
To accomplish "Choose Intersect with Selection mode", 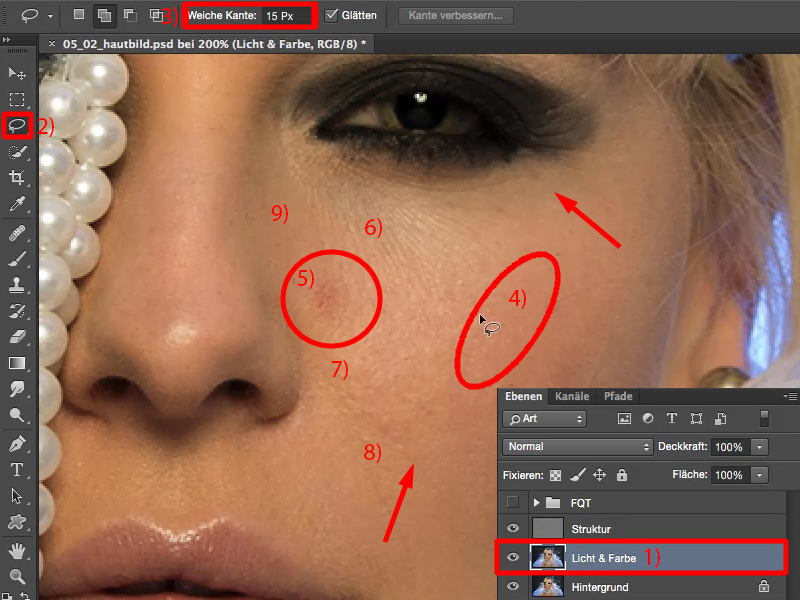I will [156, 15].
